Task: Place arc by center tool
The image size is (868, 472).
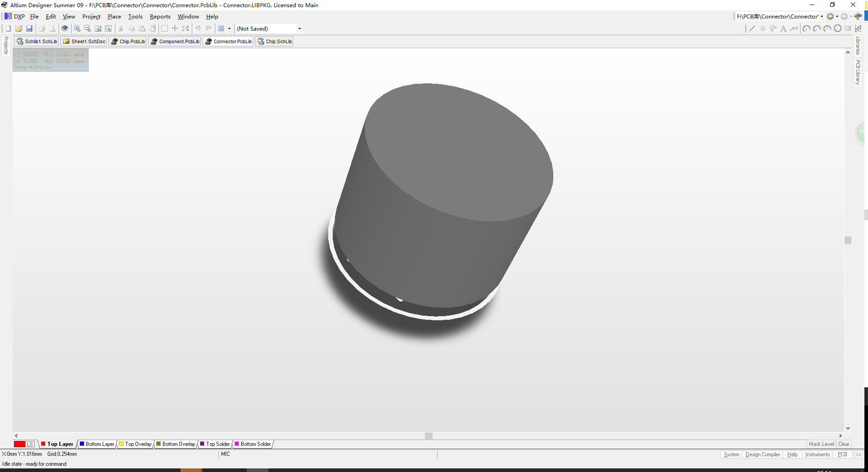Action: (806, 28)
